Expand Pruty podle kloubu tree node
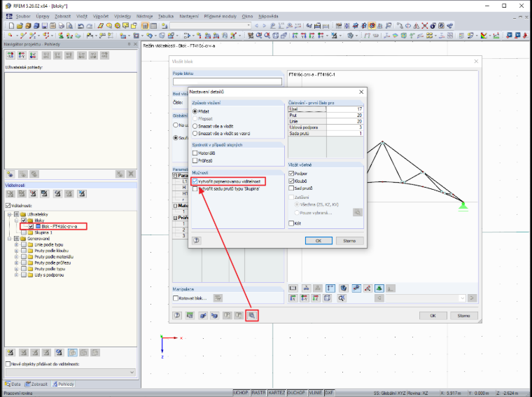532x397 pixels. [16, 251]
